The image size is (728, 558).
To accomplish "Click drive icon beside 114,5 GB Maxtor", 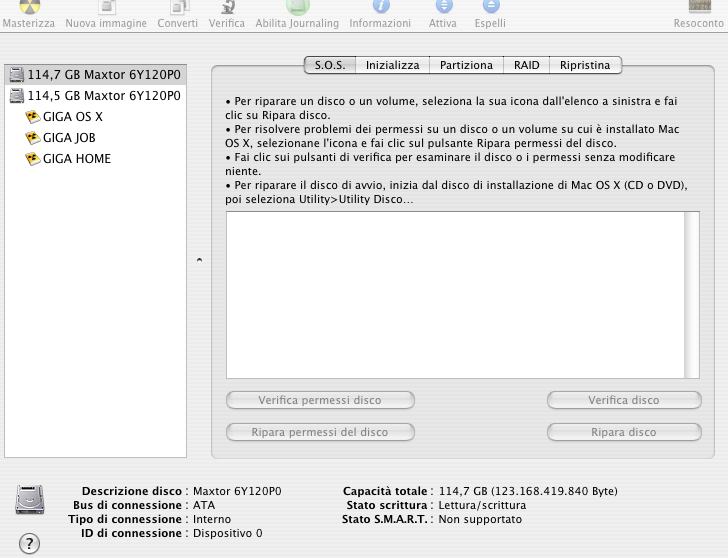I will (17, 96).
